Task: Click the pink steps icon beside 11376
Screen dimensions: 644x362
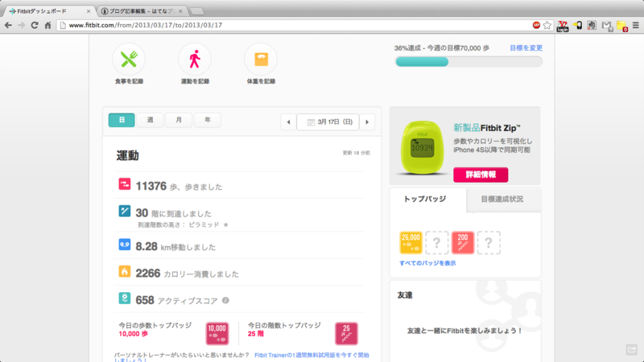Action: (125, 184)
